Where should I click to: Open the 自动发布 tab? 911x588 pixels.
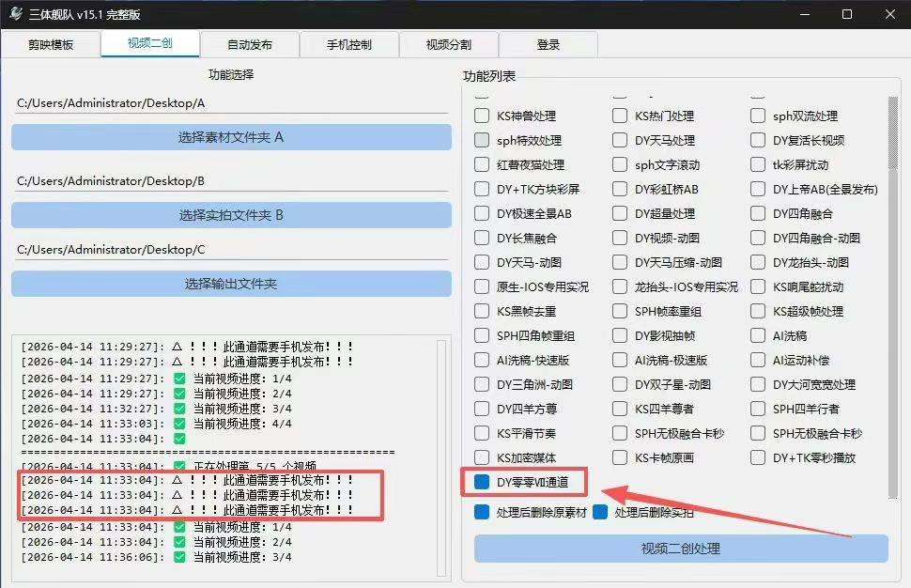tap(250, 45)
